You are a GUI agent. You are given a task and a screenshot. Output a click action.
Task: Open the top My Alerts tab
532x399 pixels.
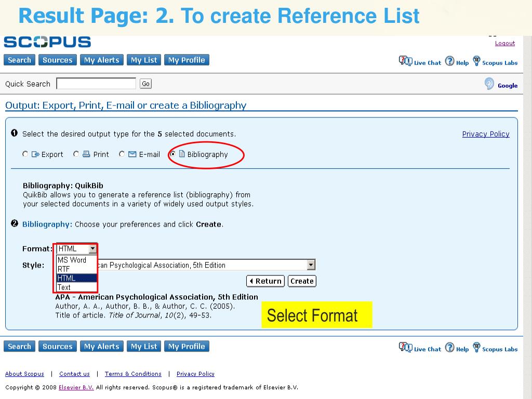102,60
